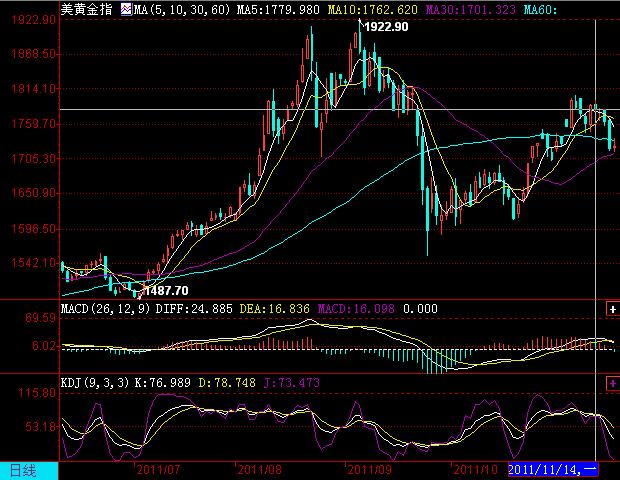Image resolution: width=620 pixels, height=480 pixels.
Task: Click the 1596.50 price axis label
Action: 34,229
